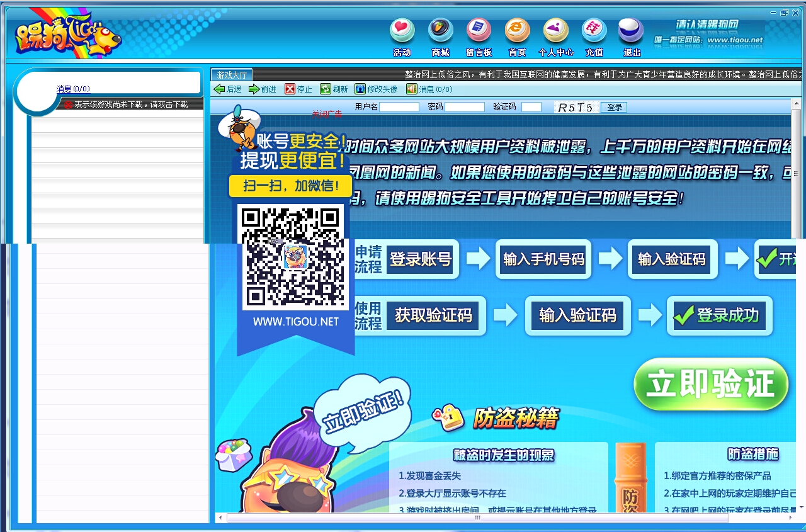Click the www.tigou.net address in header
This screenshot has height=532, width=806.
point(735,40)
